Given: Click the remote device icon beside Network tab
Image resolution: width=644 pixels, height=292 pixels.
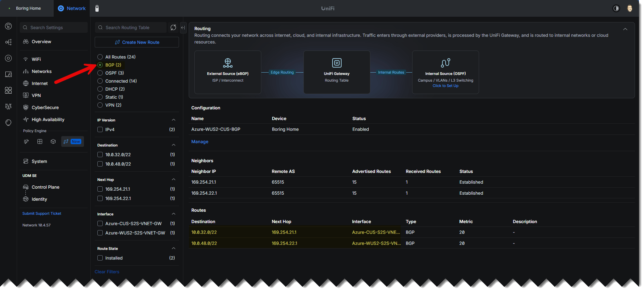Looking at the screenshot, I should pyautogui.click(x=97, y=8).
